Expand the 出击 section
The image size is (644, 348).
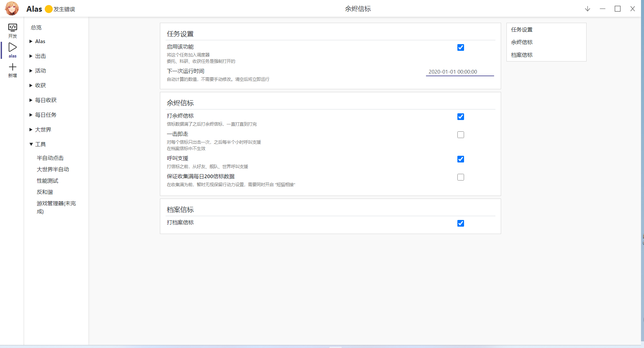(x=40, y=56)
